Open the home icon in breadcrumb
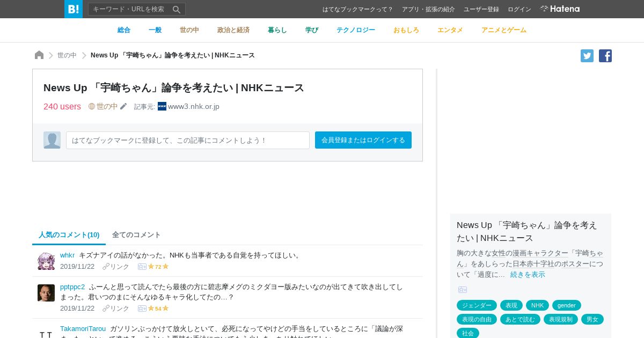Screen dimensions: 644x338 (39, 55)
